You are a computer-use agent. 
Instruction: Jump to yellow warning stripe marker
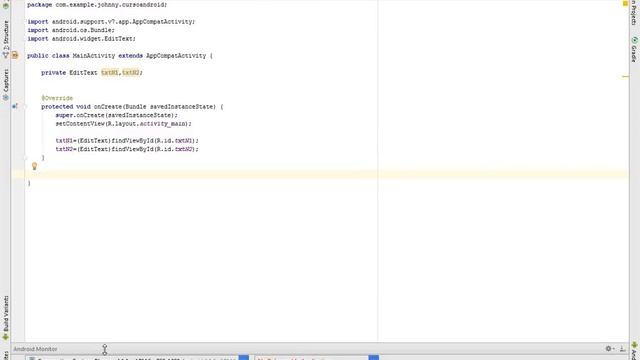click(625, 76)
